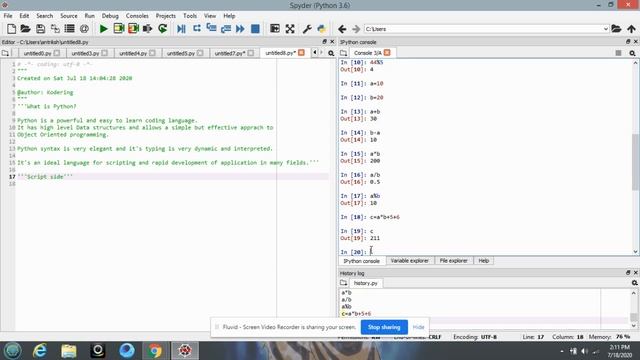Screen dimensions: 640x360
Task: Close the Console 3/A tab
Action: (387, 53)
